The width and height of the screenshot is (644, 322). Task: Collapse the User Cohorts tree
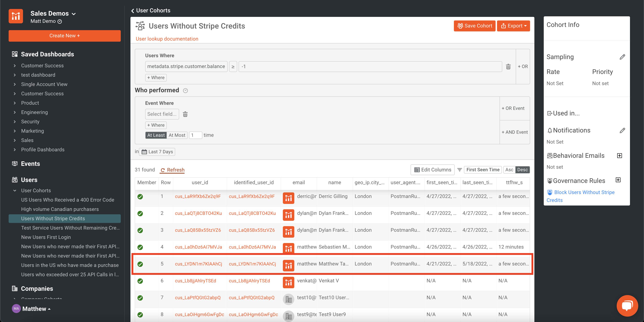[15, 191]
